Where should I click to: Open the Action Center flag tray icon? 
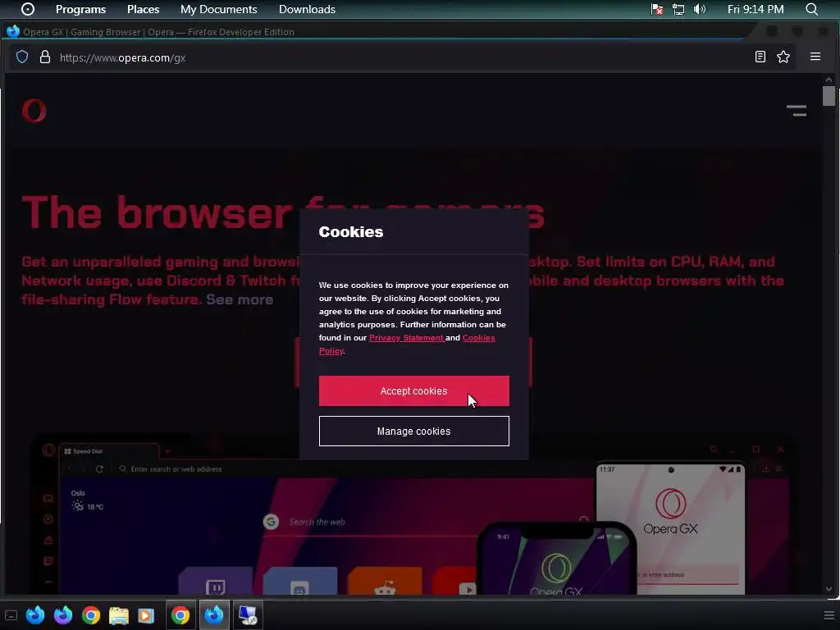click(657, 9)
